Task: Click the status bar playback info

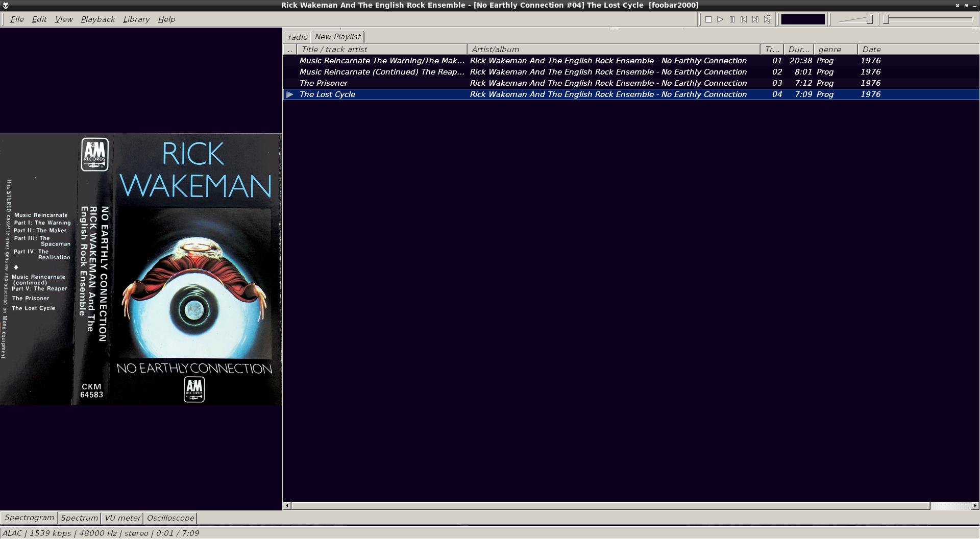Action: 101,533
